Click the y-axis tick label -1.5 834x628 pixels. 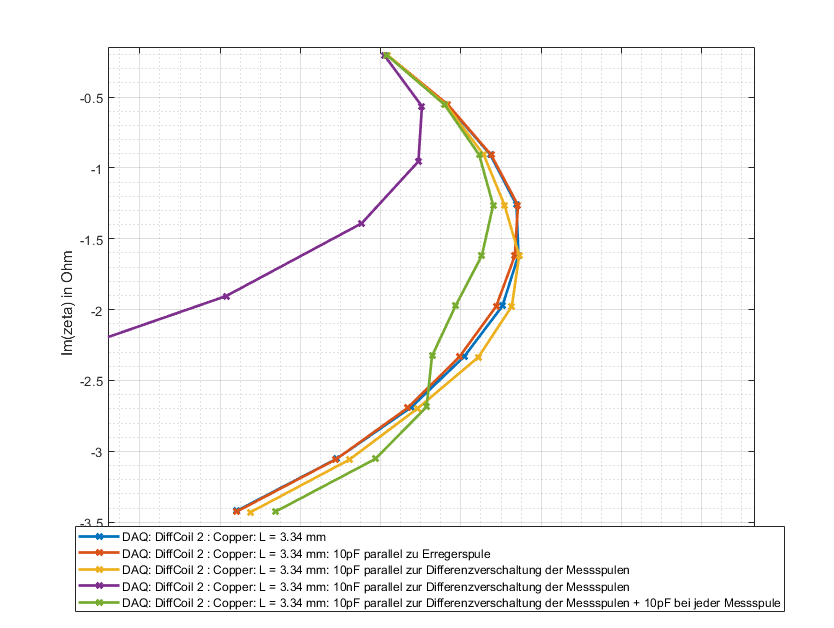(x=90, y=239)
